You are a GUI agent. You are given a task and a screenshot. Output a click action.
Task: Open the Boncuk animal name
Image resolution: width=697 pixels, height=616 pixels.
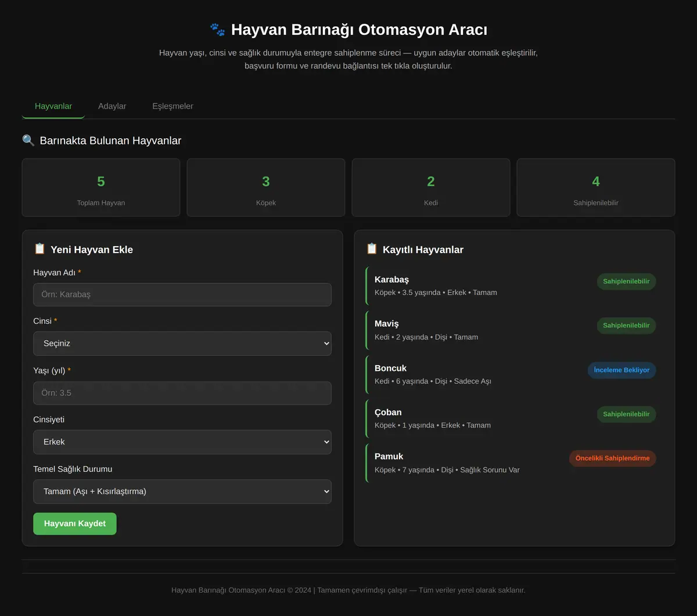(391, 368)
